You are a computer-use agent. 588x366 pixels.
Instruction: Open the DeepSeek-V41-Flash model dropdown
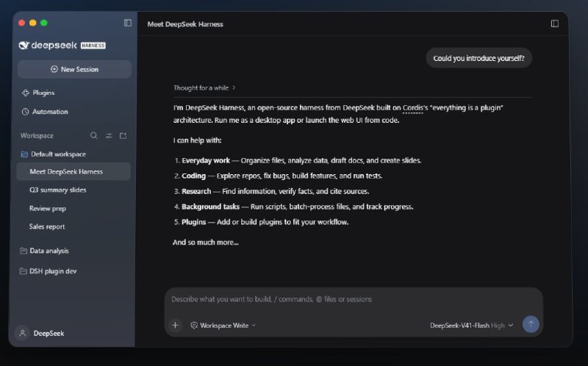pos(471,326)
